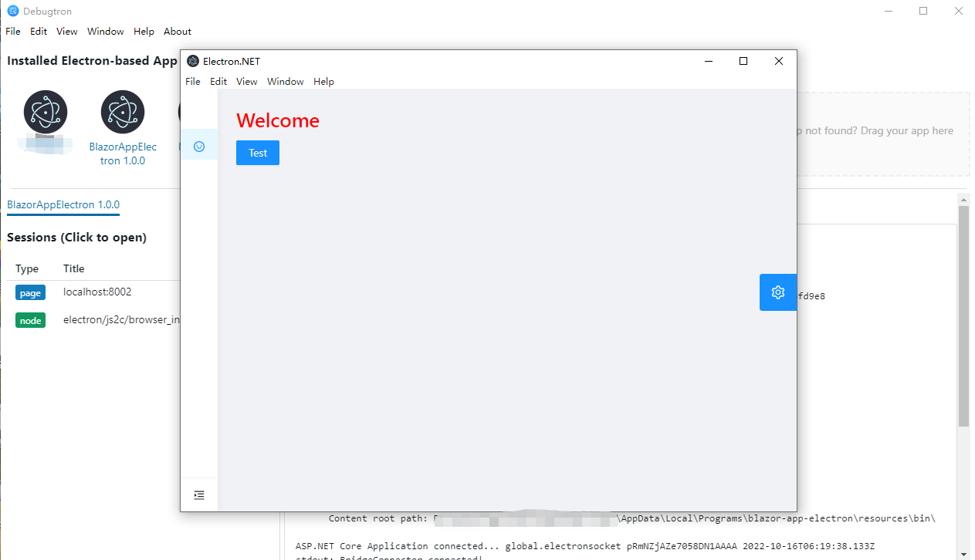The height and width of the screenshot is (560, 975).
Task: Click the Title column header
Action: [74, 268]
